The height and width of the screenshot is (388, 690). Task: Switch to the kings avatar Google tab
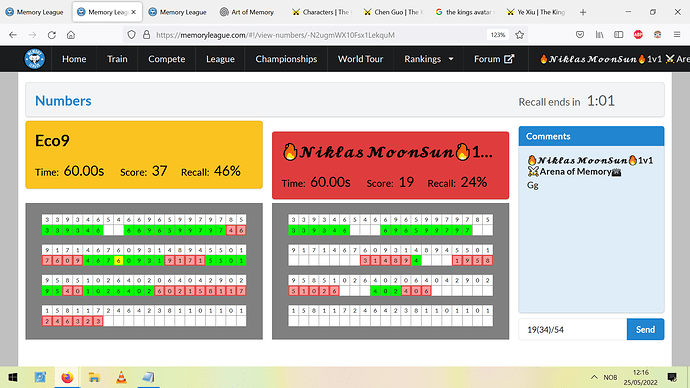pos(464,12)
